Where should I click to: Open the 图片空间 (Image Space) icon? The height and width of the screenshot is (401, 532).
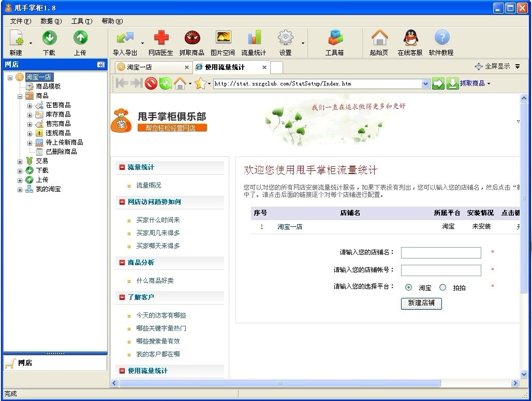[x=223, y=37]
